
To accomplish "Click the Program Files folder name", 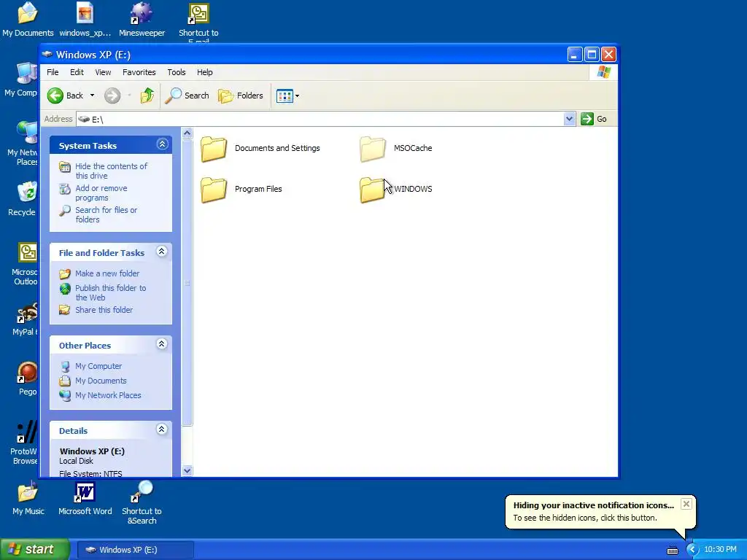I will (258, 189).
